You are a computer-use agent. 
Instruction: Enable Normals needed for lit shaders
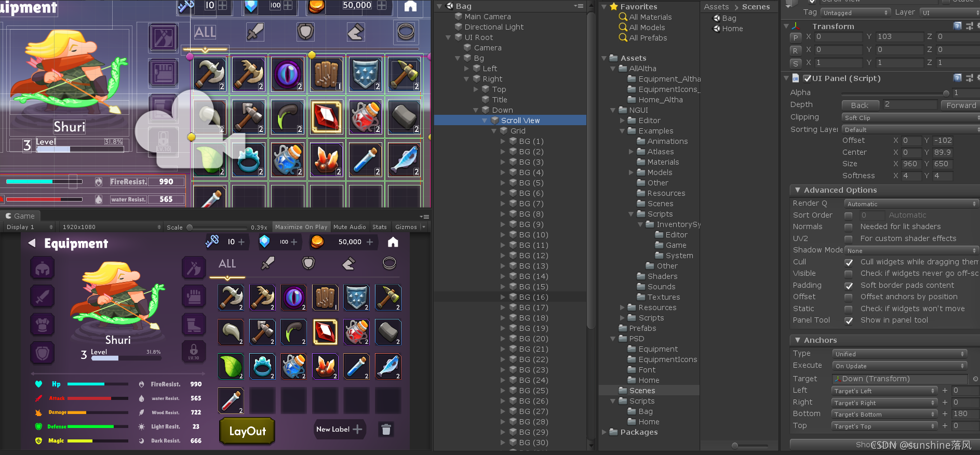(849, 227)
